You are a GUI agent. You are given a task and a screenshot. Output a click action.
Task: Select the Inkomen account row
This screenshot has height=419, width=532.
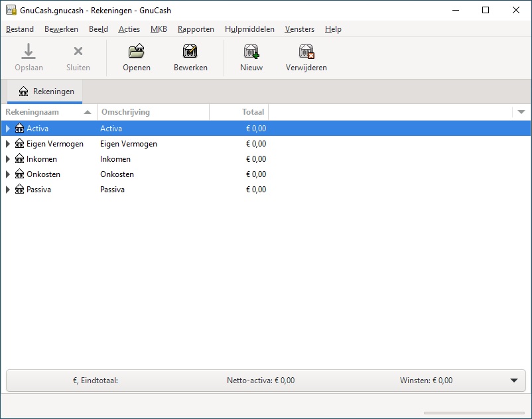[x=133, y=159]
